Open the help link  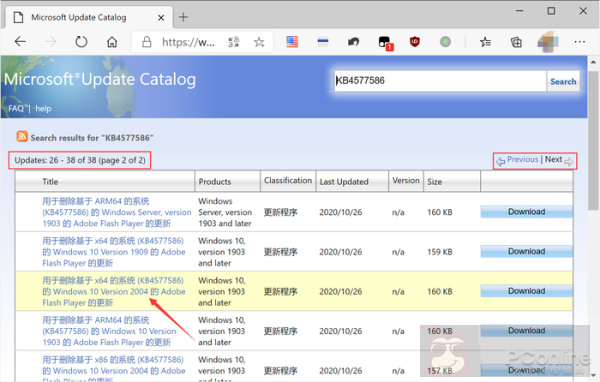click(43, 108)
